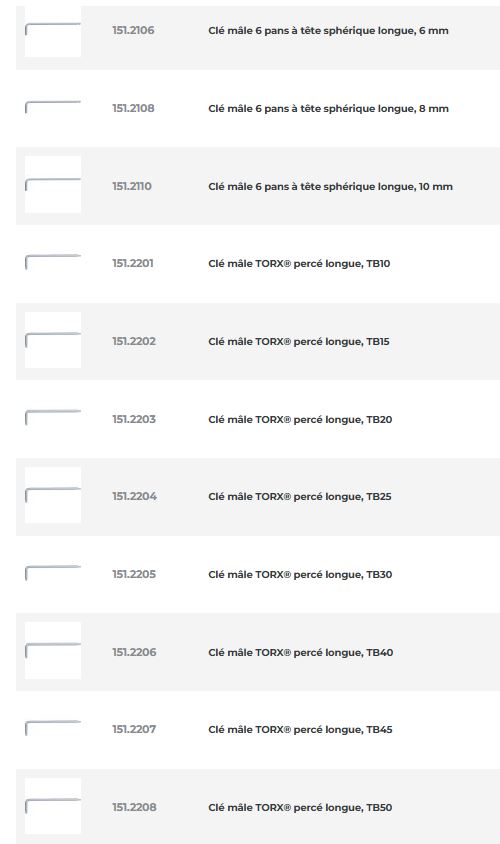Open the TB15 TORX key thumbnail
This screenshot has width=500, height=844.
click(53, 341)
